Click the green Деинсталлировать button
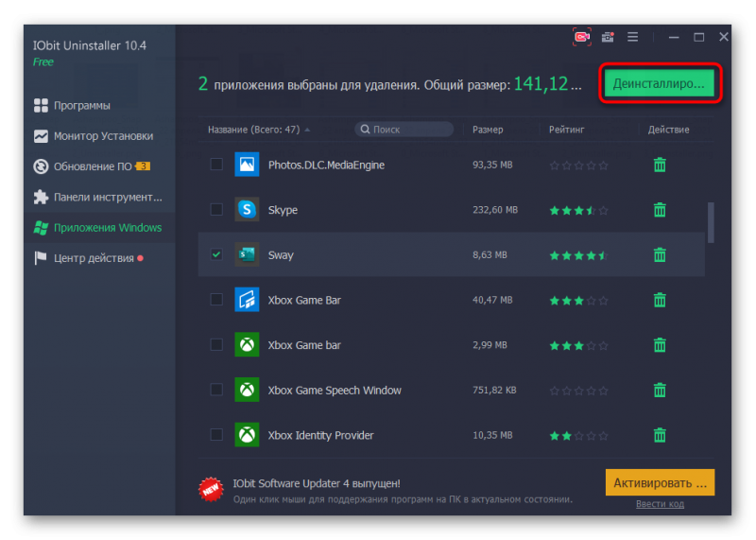The image size is (756, 540). [660, 83]
